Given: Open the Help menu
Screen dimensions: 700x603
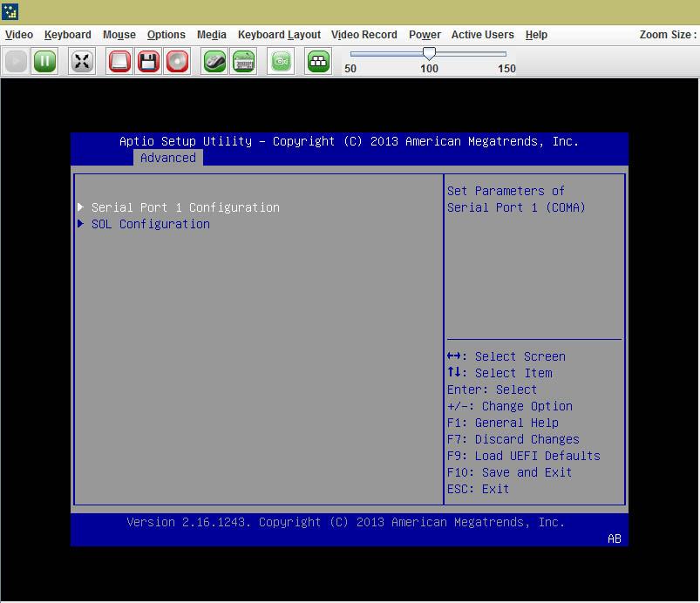Looking at the screenshot, I should click(x=536, y=35).
